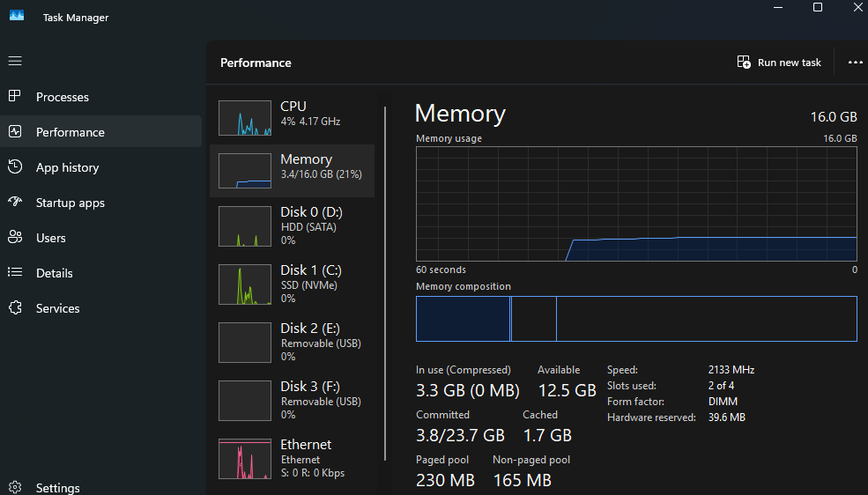This screenshot has height=495, width=868.
Task: Select Disk 2 (E:) graph thumbnail
Action: point(245,343)
